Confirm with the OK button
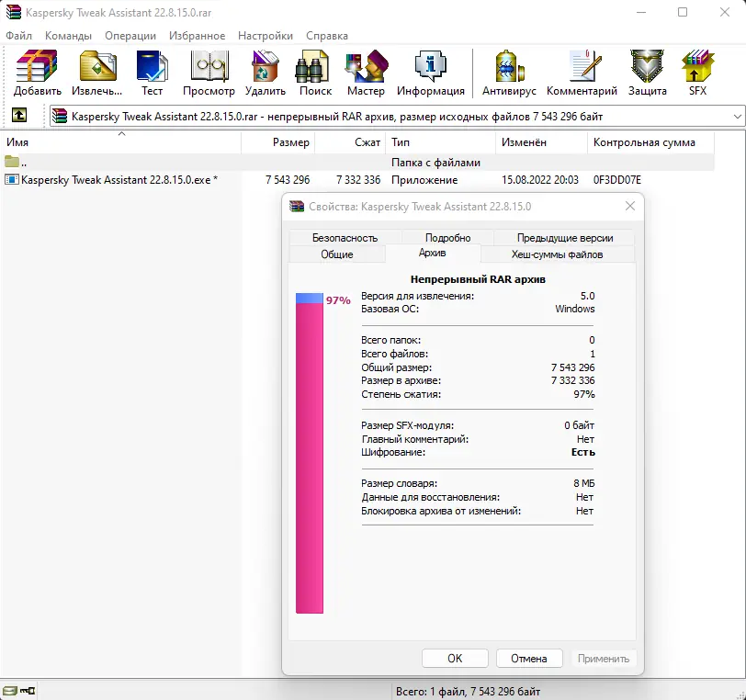 (x=455, y=658)
